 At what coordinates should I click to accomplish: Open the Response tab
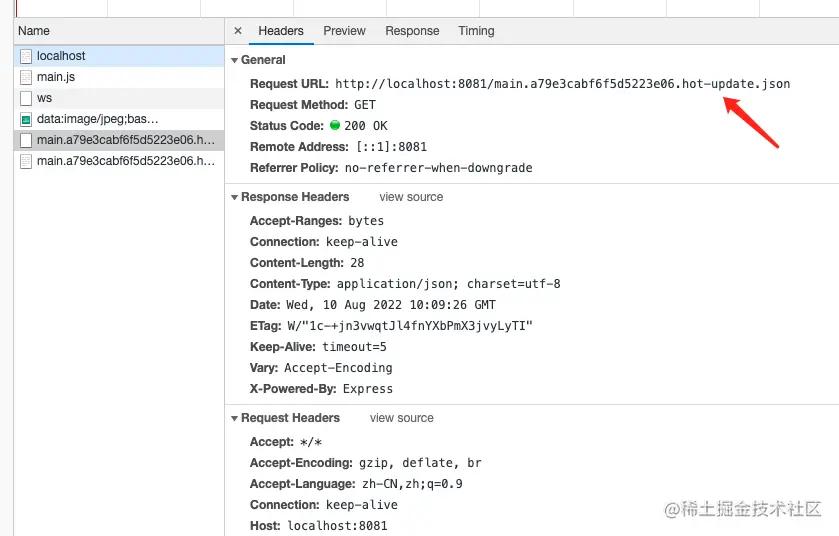coord(412,31)
